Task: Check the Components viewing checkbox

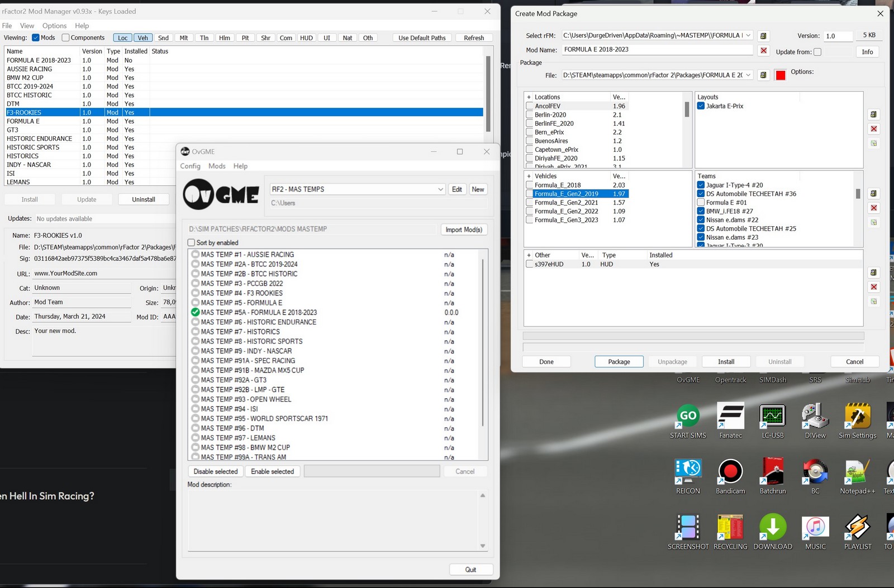Action: pyautogui.click(x=65, y=38)
